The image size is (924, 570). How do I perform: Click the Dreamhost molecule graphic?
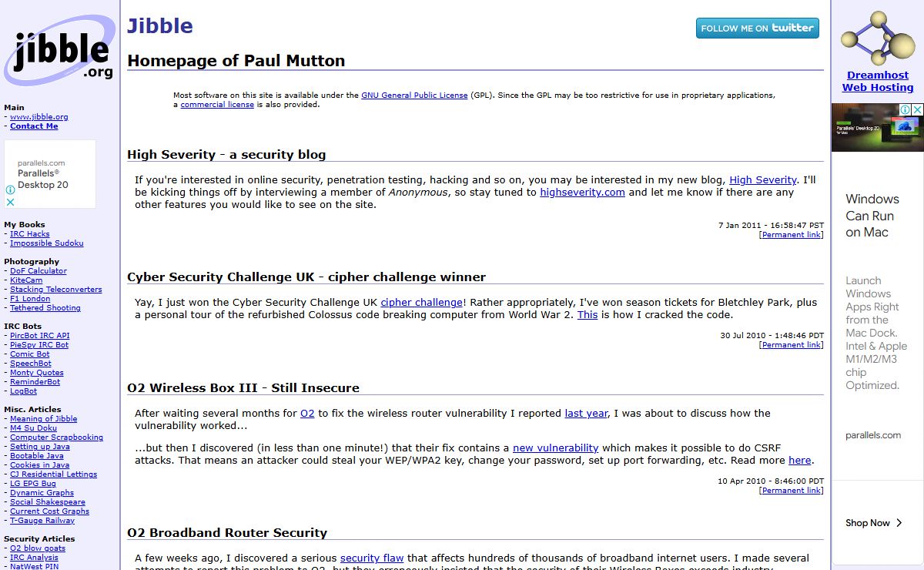click(x=877, y=38)
